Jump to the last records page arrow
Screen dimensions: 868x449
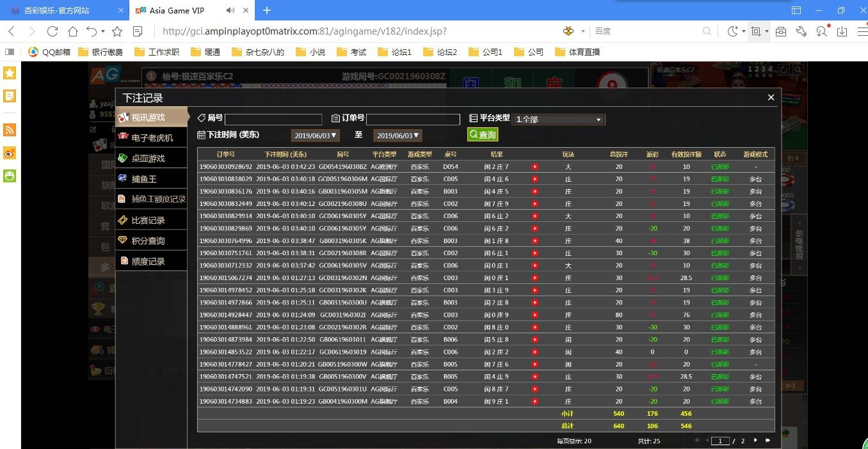click(768, 441)
